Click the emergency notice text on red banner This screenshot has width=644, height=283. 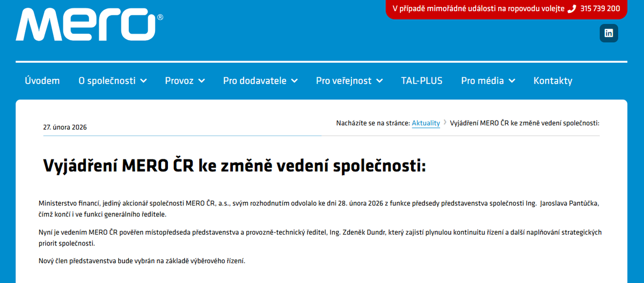click(479, 9)
